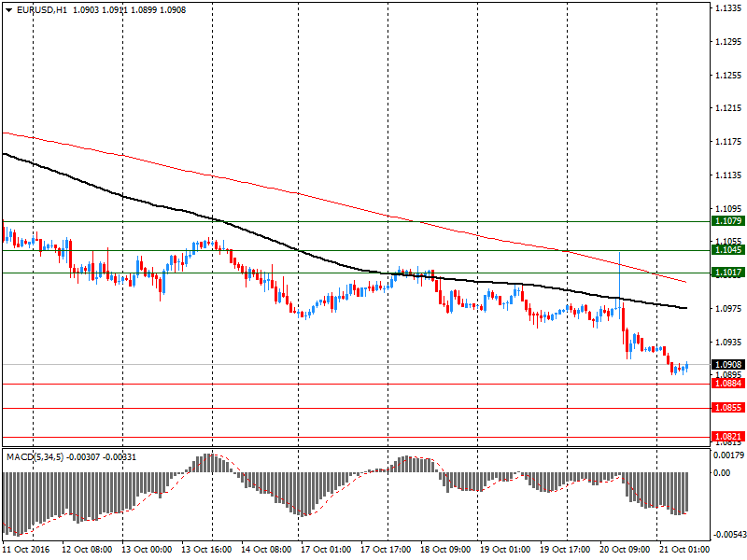Click the 1.1335 price scale value
The width and height of the screenshot is (747, 560).
pos(728,9)
